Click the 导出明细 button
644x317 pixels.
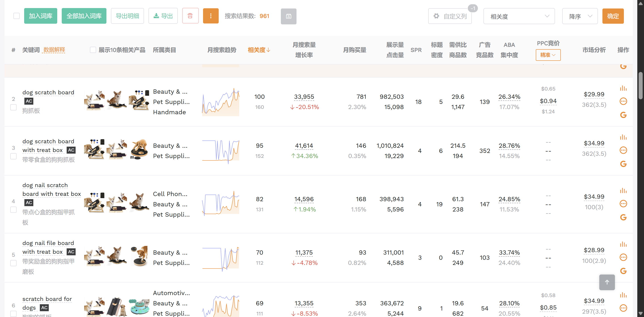127,16
